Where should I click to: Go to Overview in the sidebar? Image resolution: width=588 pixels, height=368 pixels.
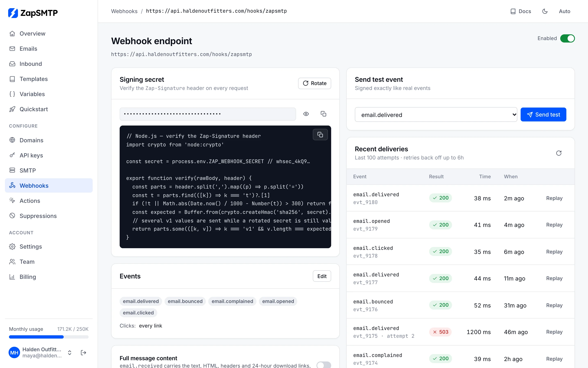point(49,34)
